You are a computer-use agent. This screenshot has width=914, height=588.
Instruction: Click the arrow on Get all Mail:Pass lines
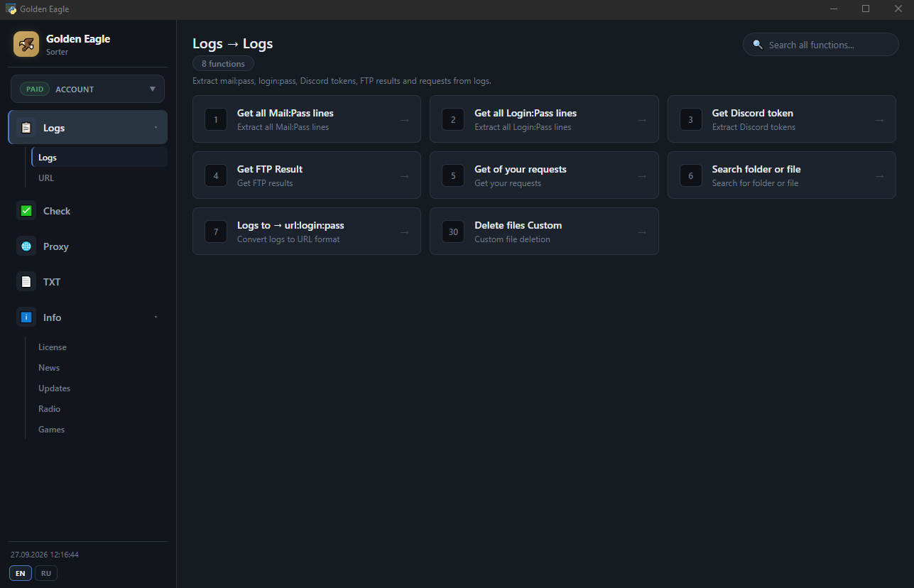tap(405, 120)
